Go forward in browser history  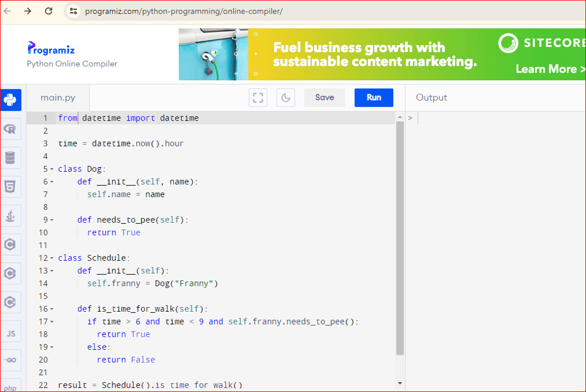[x=28, y=11]
